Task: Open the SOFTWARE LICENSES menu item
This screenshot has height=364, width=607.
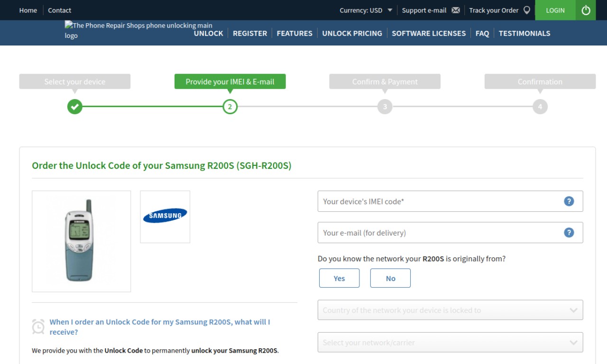Action: tap(429, 33)
